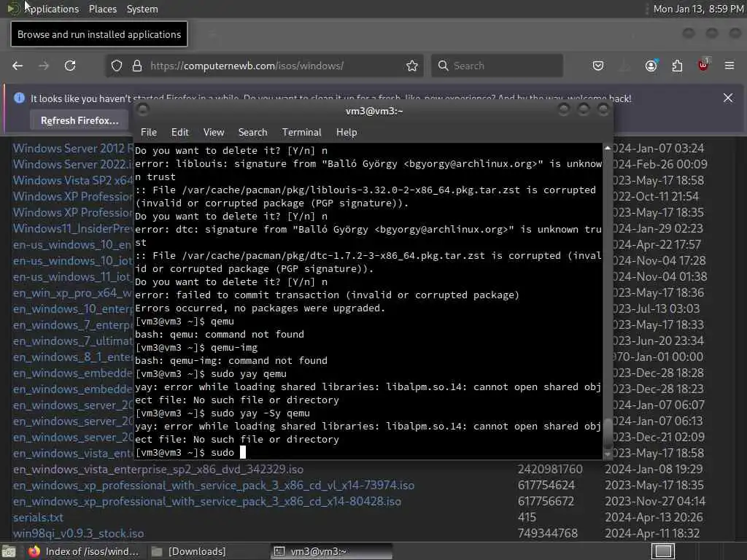Viewport: 747px width, 560px height.
Task: Click the uBlock Origin extension icon
Action: click(704, 65)
